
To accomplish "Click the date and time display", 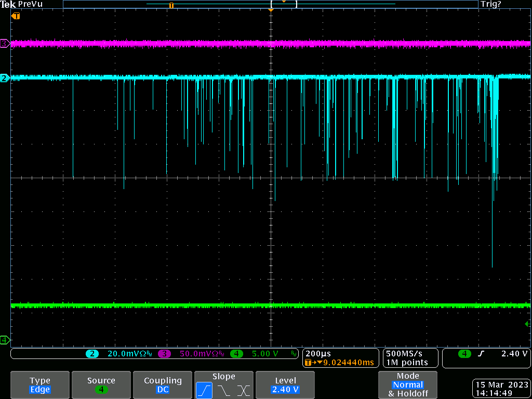I will [x=501, y=389].
